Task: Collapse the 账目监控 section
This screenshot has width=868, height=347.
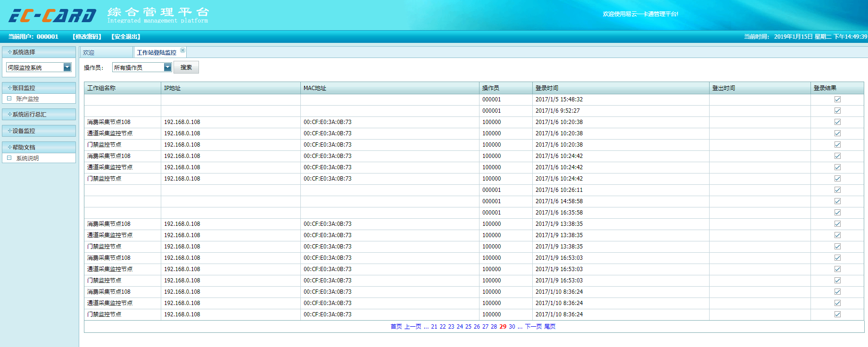Action: (x=39, y=88)
